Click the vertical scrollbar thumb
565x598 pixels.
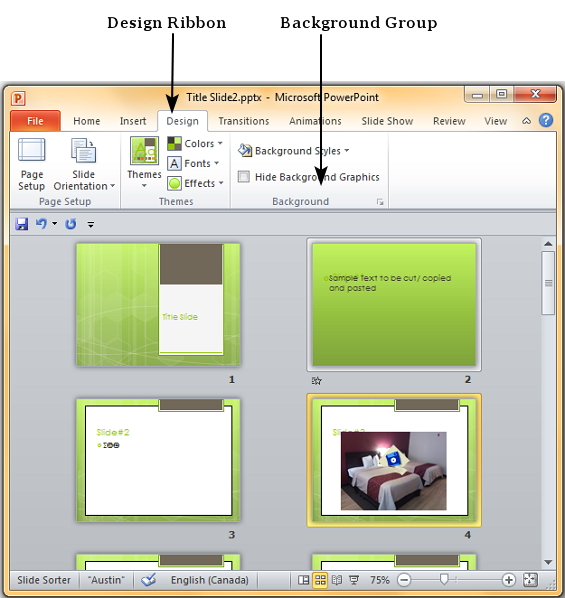tap(548, 283)
